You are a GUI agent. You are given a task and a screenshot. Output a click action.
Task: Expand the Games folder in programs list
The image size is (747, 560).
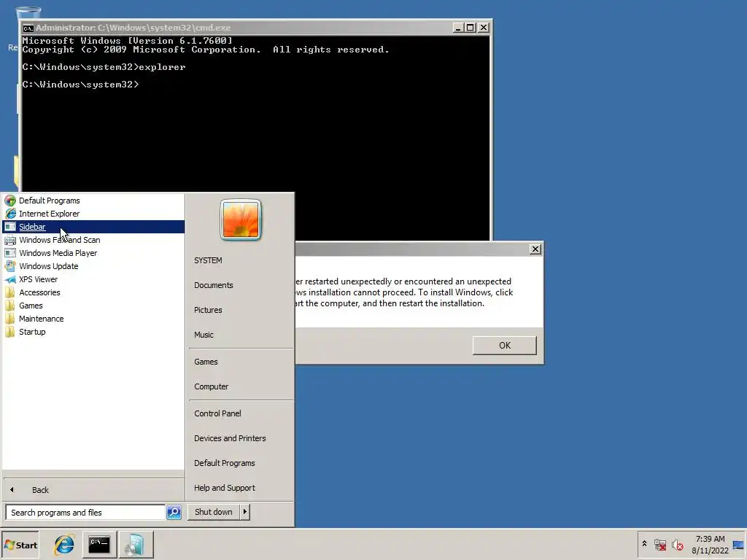(x=93, y=306)
